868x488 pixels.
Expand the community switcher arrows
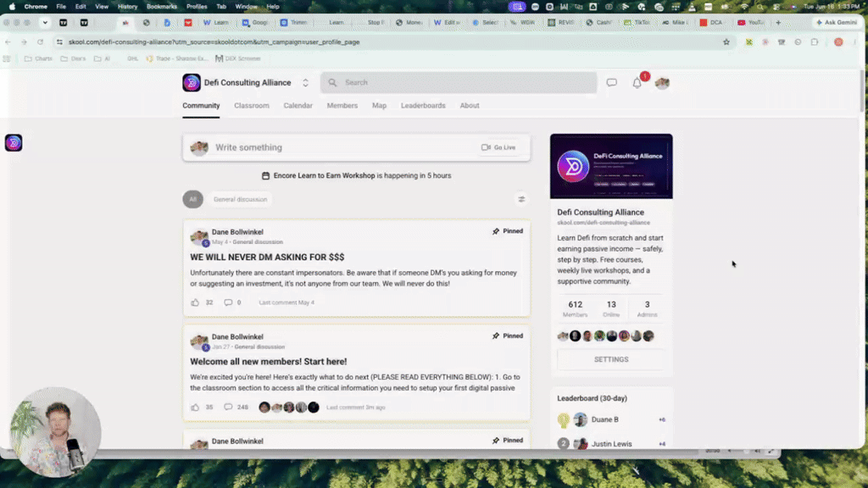[305, 82]
